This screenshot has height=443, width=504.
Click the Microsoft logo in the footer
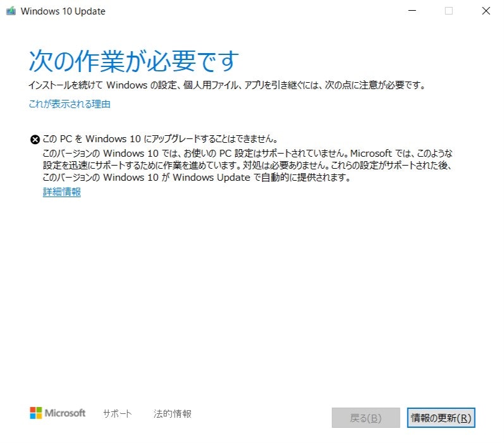(x=58, y=413)
